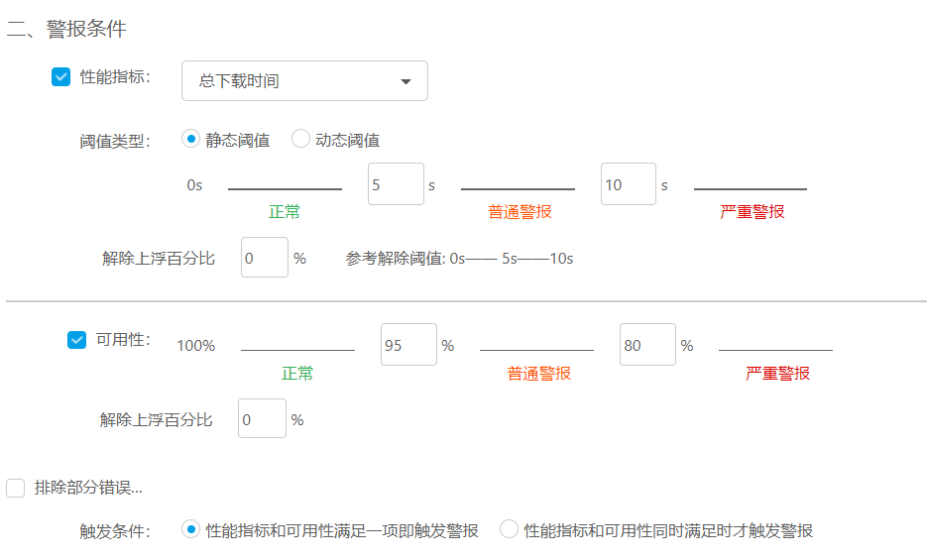Viewport: 927px width, 560px height.
Task: Choose 性能指标和可用性同时满足时才触发警报 option
Action: (x=510, y=529)
